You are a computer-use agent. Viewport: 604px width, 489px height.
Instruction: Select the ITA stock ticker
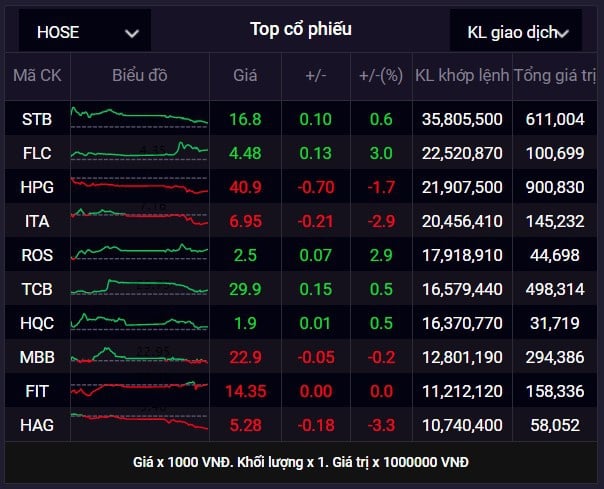[37, 221]
